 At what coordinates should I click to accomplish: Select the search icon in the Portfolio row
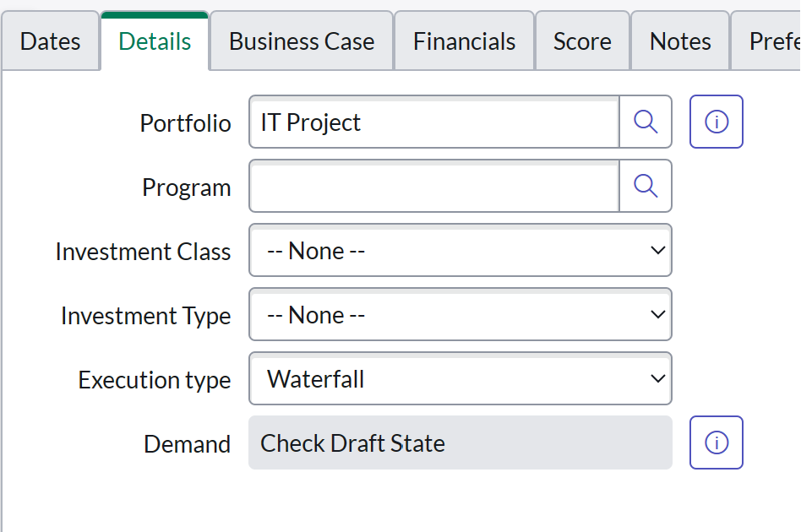646,122
